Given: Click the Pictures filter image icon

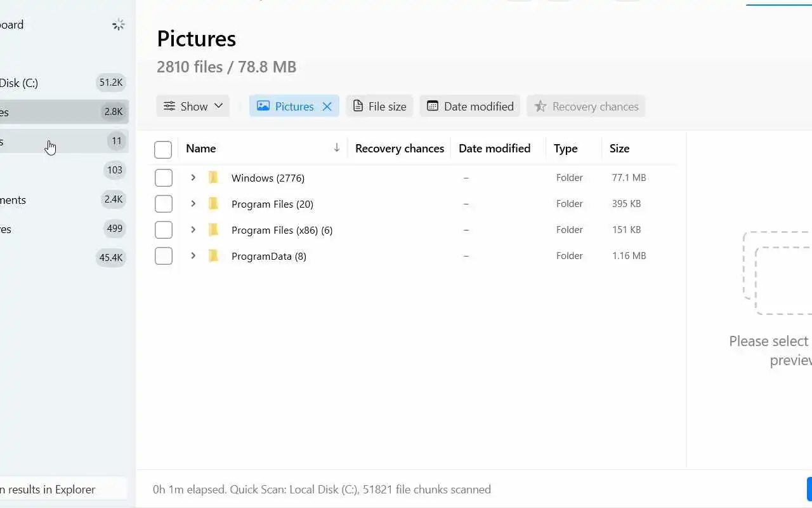Looking at the screenshot, I should (263, 106).
